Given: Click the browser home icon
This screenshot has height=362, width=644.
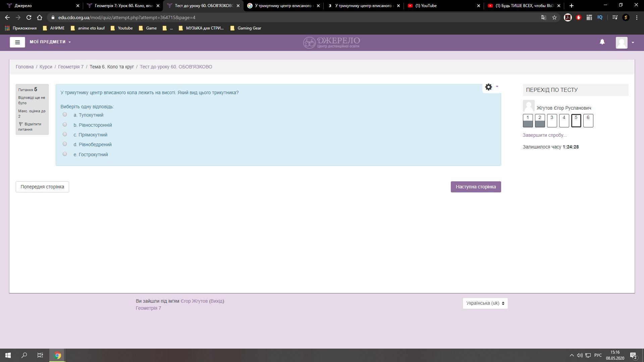Looking at the screenshot, I should (x=40, y=17).
